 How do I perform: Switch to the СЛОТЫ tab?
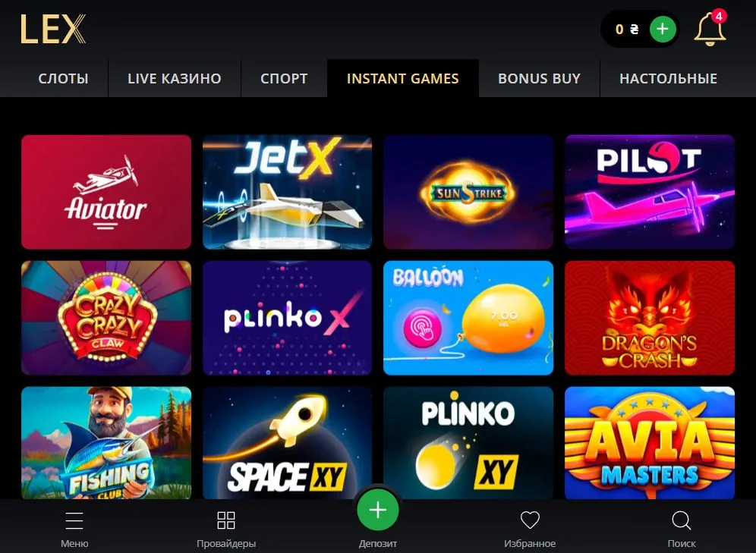click(63, 78)
